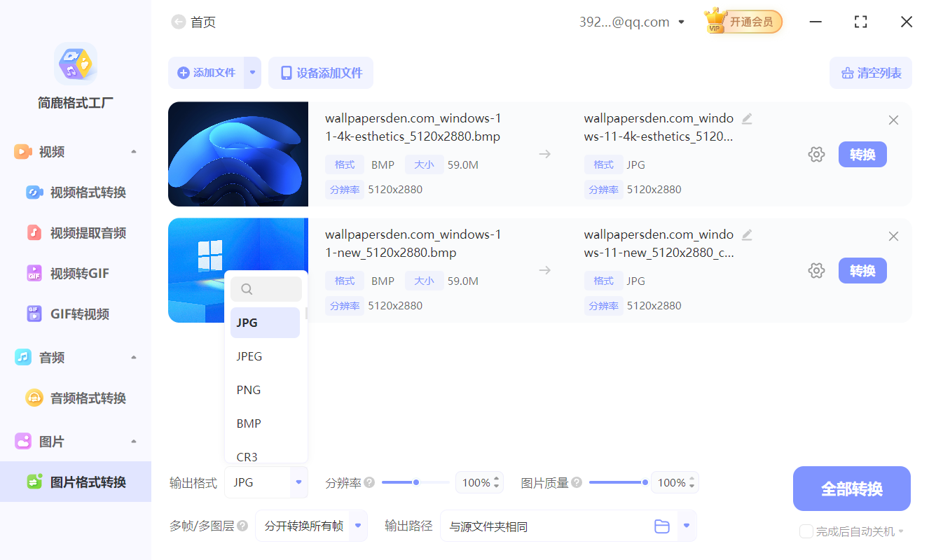Rename the output file using the pencil icon
Viewport: 929px width, 560px height.
tap(746, 118)
